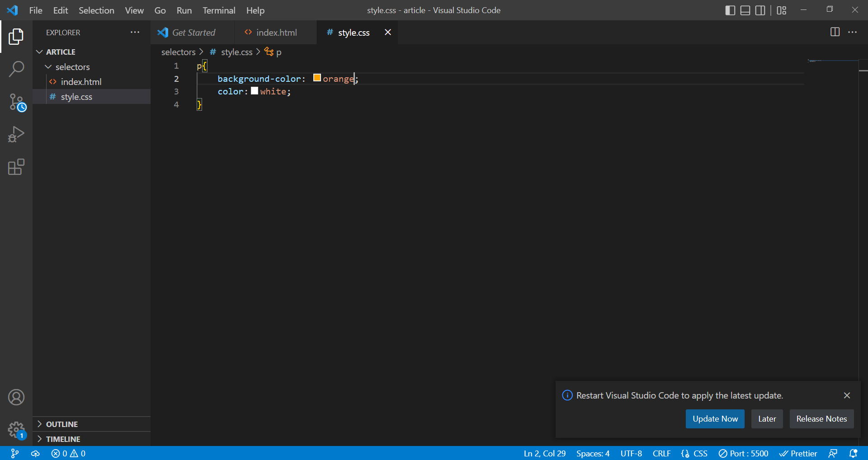Screen dimensions: 868x460
Task: Open the Release Notes button
Action: (821, 419)
